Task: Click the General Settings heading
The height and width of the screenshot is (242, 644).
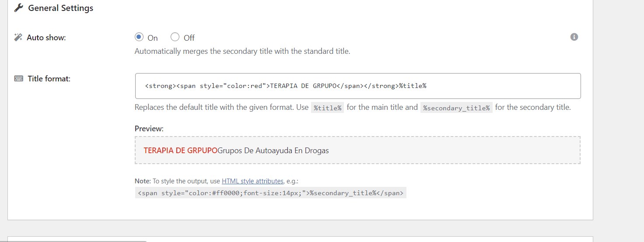Action: [x=61, y=8]
